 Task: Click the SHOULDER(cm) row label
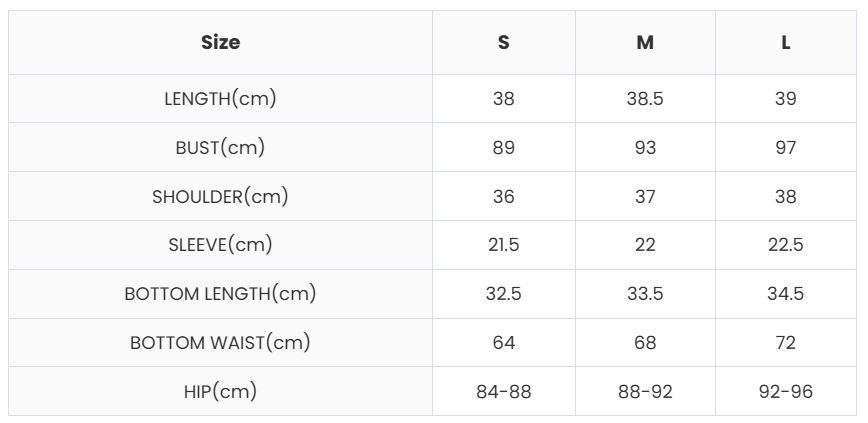pos(220,197)
